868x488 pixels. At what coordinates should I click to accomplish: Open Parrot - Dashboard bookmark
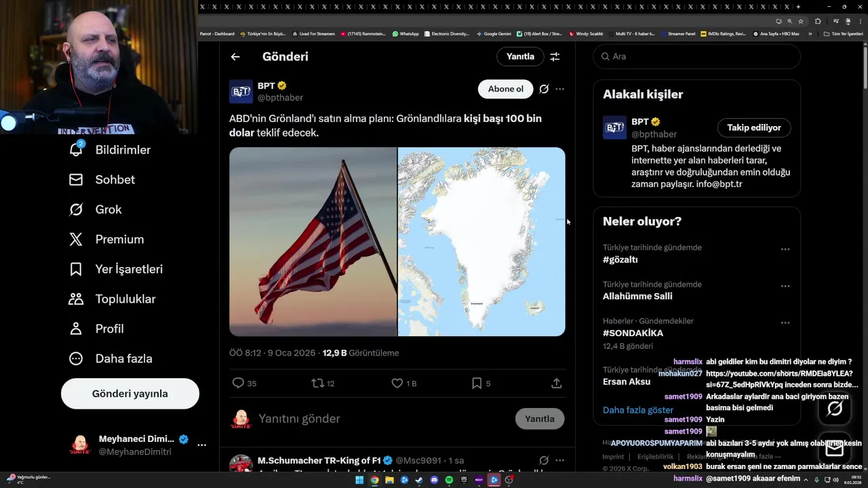(217, 33)
